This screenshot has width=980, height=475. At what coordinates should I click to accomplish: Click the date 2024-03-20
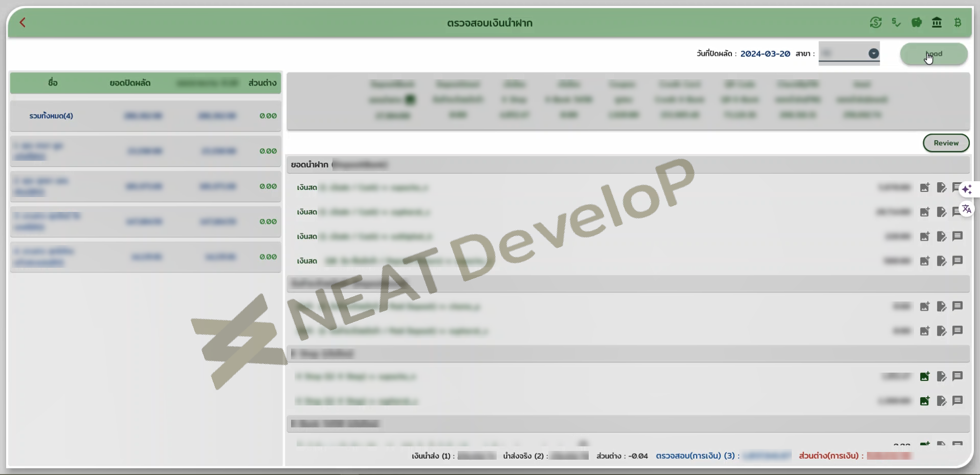765,54
